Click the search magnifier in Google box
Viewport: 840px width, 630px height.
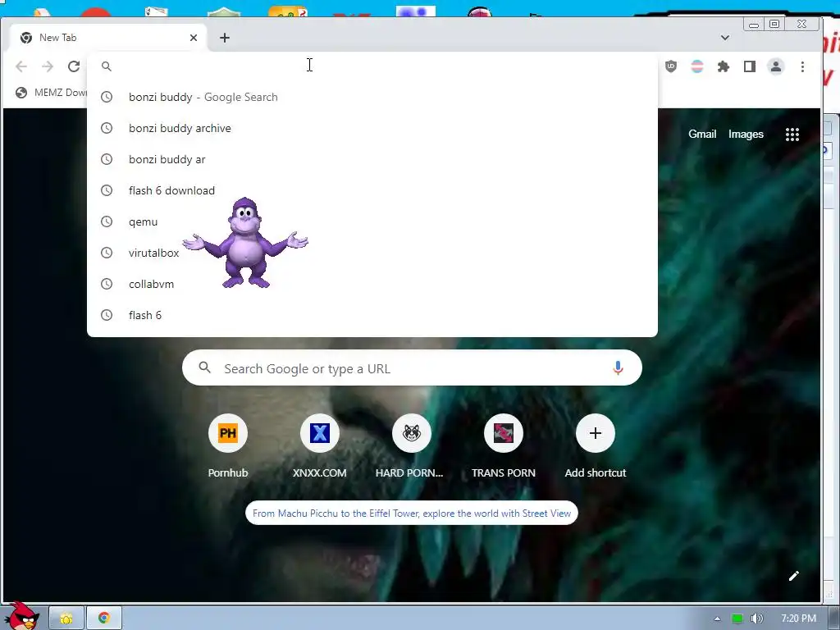point(204,367)
